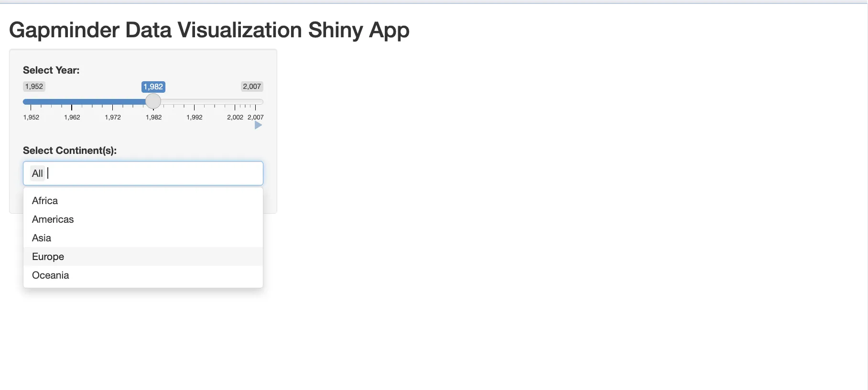Click the "Select Continent(s):" label
The image size is (868, 390).
click(70, 151)
